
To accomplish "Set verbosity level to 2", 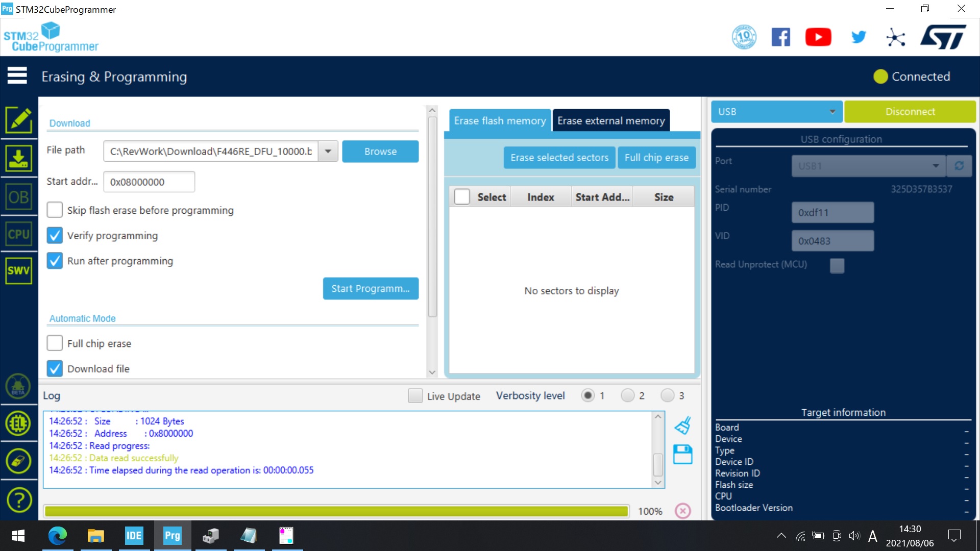I will tap(627, 395).
